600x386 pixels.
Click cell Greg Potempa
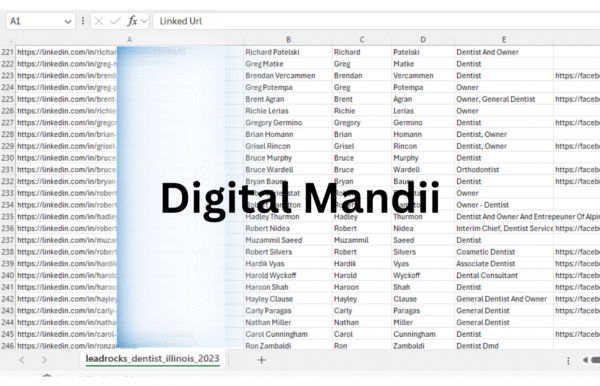pos(288,87)
